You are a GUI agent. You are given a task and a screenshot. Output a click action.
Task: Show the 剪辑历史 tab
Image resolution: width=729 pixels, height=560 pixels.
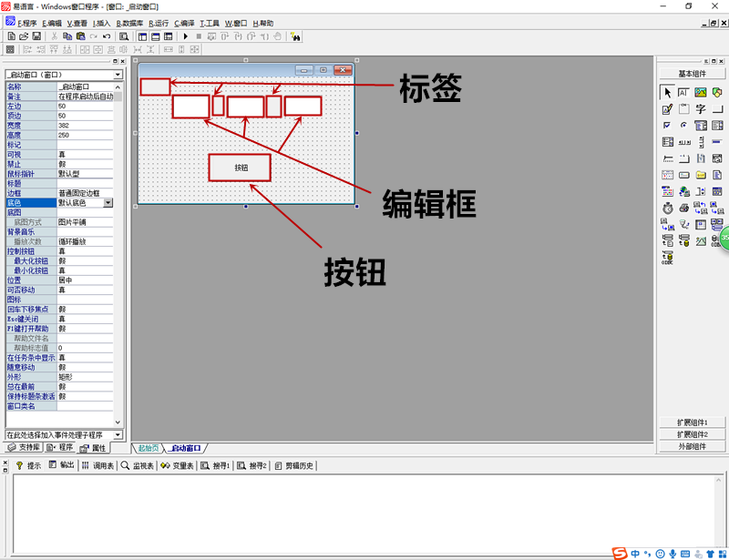(294, 465)
